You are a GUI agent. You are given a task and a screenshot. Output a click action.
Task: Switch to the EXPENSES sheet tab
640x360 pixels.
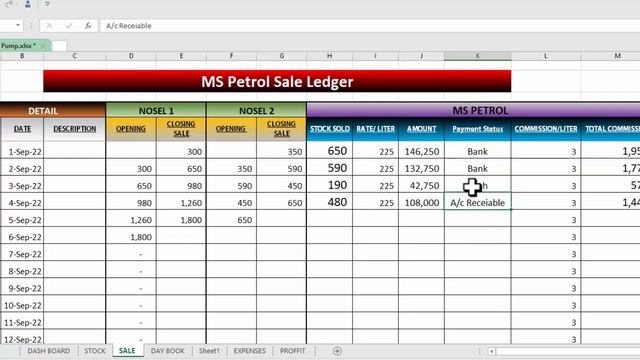click(249, 351)
